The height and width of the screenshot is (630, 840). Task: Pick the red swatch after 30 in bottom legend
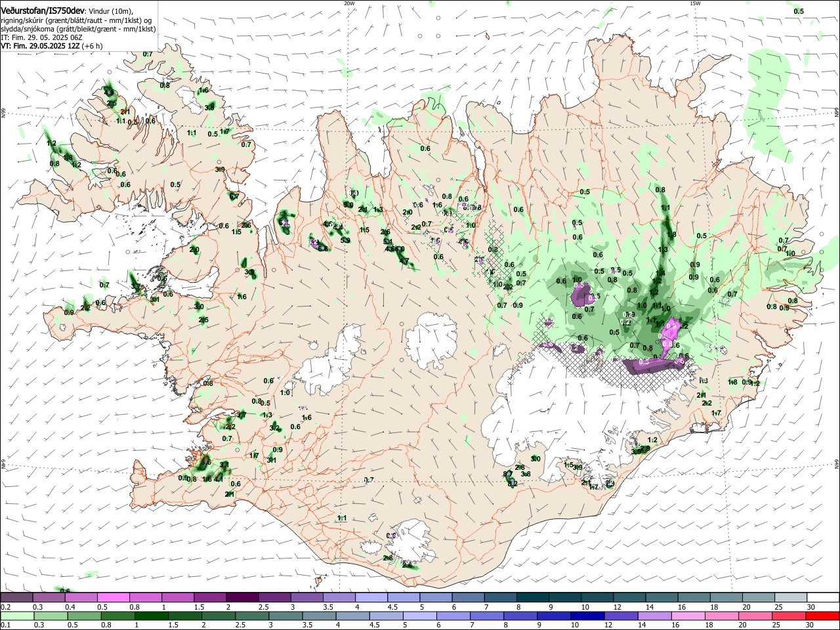point(822,616)
